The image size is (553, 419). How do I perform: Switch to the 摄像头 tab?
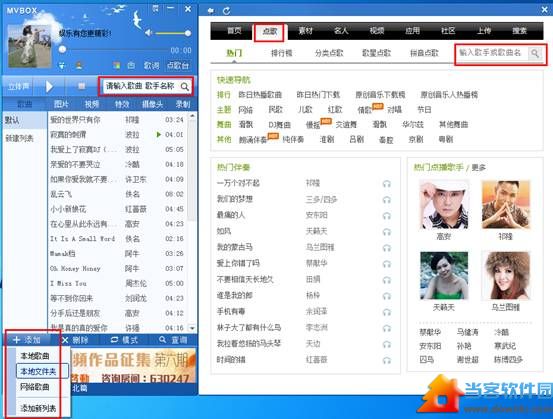[152, 104]
